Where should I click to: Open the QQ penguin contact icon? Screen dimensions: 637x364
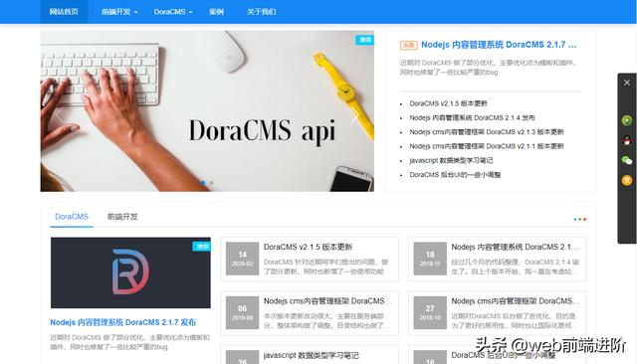click(x=627, y=140)
